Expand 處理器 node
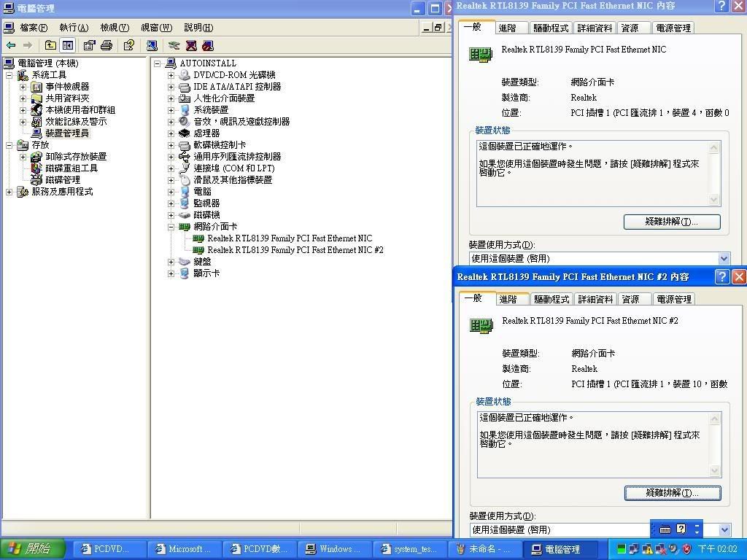747x560 pixels. point(171,133)
